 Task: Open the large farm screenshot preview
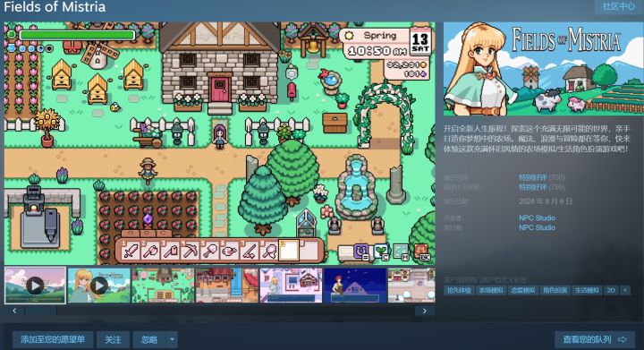click(x=220, y=143)
